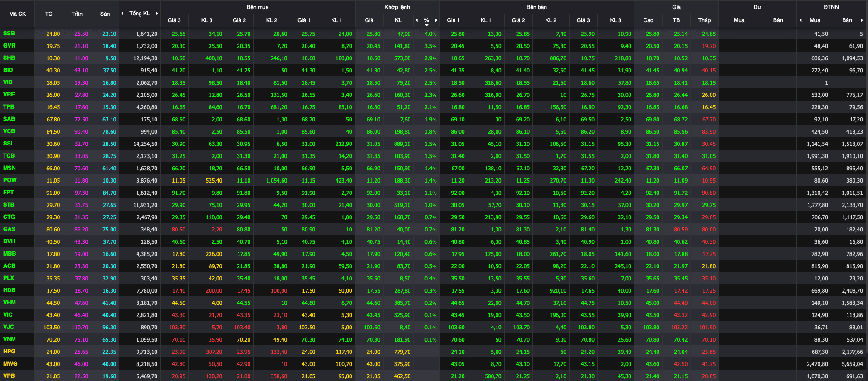Open stock symbol BID
This screenshot has height=381, width=868.
[8, 70]
